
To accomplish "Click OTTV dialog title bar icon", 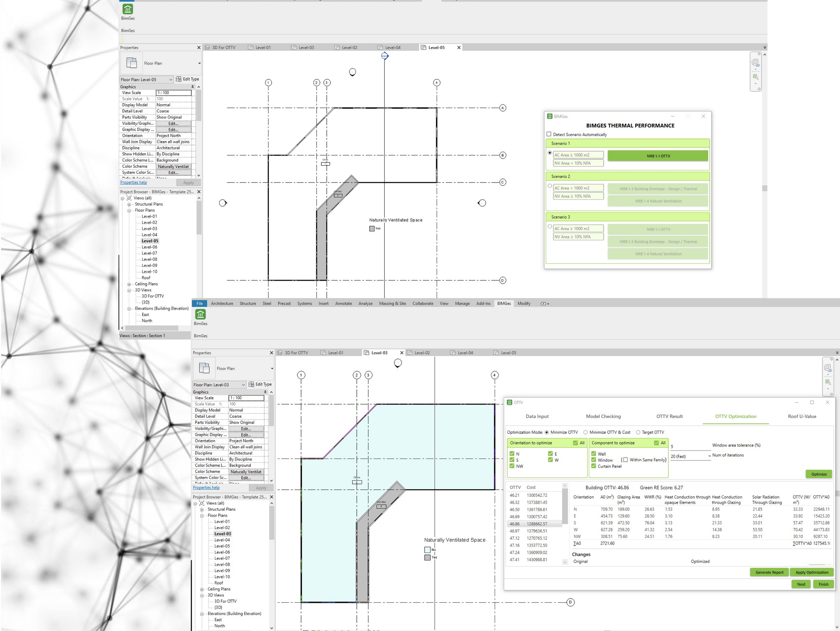I will [510, 402].
